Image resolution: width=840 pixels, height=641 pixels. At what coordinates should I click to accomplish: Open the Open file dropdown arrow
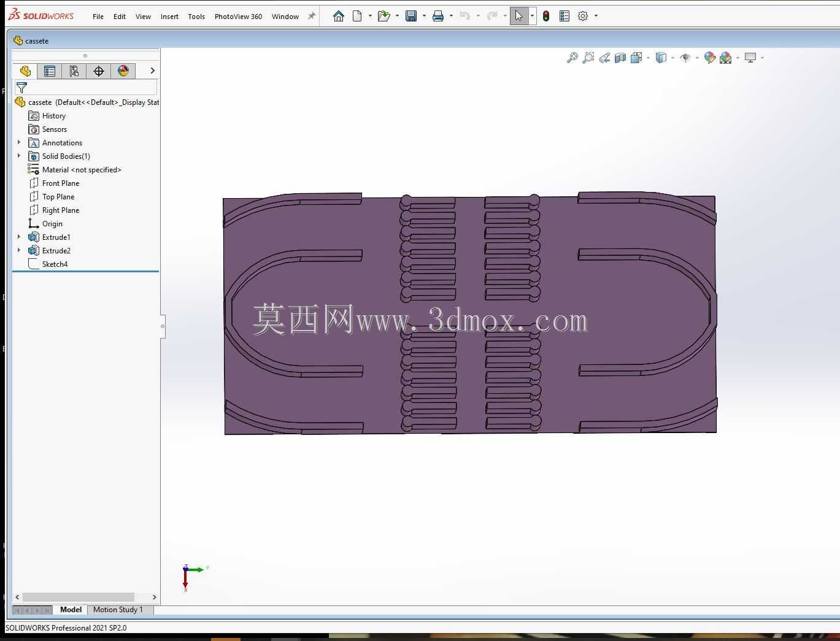click(397, 16)
